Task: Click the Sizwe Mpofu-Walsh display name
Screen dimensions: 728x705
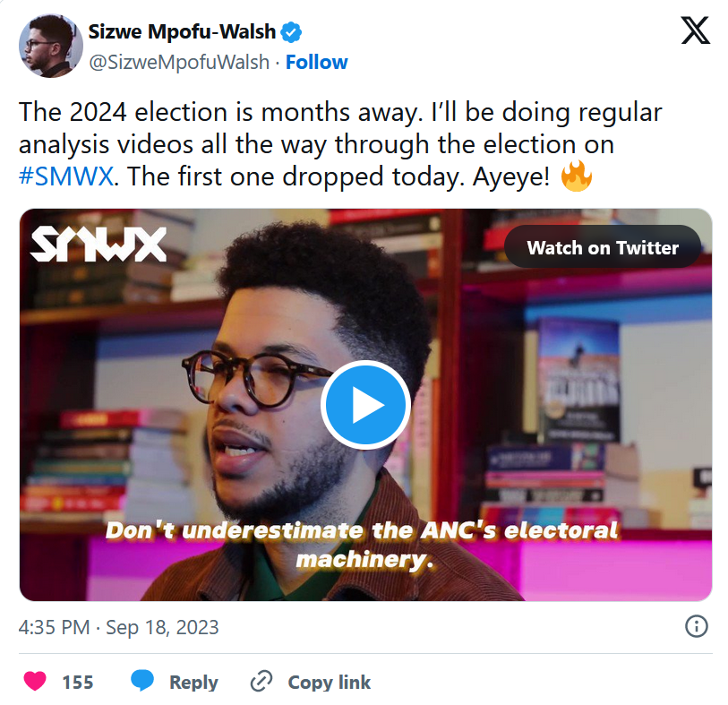Action: pos(182,31)
